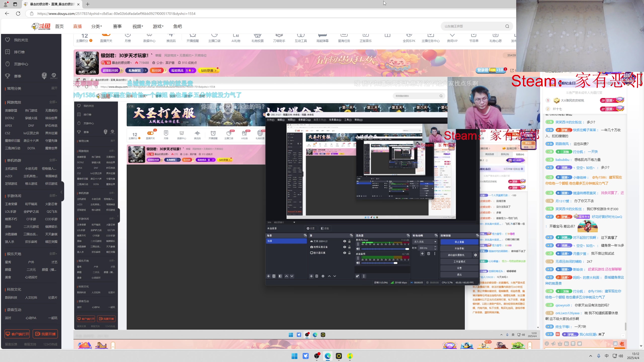644x362 pixels.
Task: Open 推流码 in the streamer toolbar
Action: pyautogui.click(x=171, y=38)
